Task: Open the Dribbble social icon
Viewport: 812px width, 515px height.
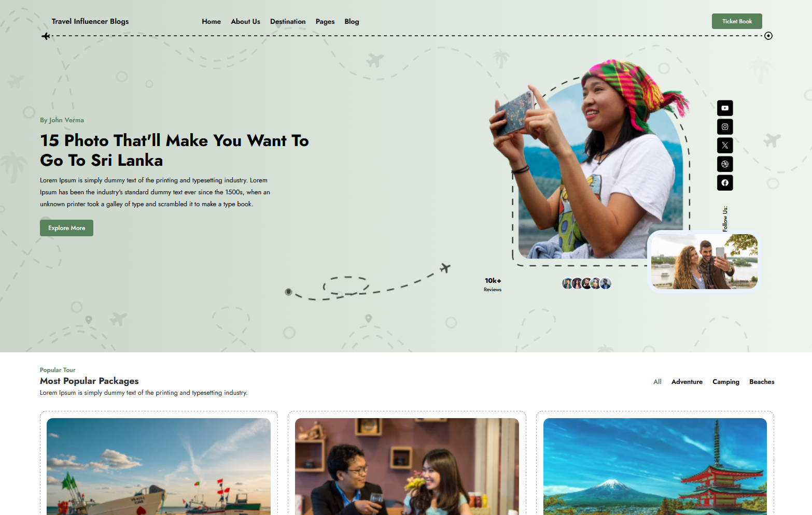Action: (725, 164)
